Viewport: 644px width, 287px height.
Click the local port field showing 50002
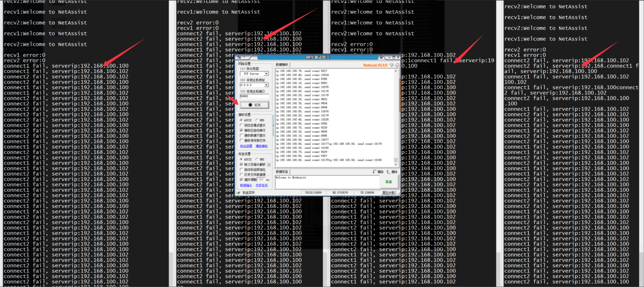(x=254, y=96)
